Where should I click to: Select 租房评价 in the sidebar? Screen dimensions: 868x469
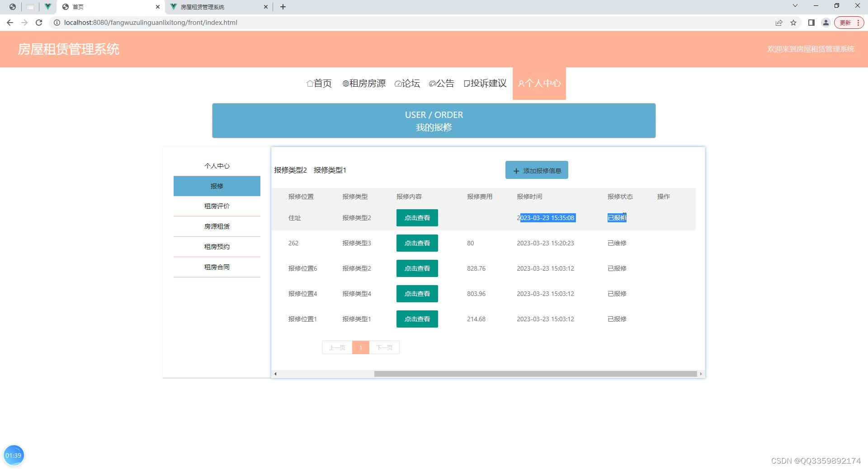(x=217, y=206)
